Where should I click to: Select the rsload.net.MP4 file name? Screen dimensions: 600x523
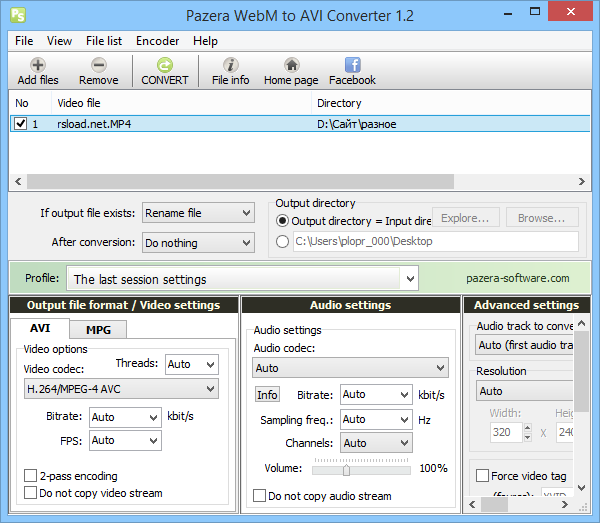coord(94,124)
